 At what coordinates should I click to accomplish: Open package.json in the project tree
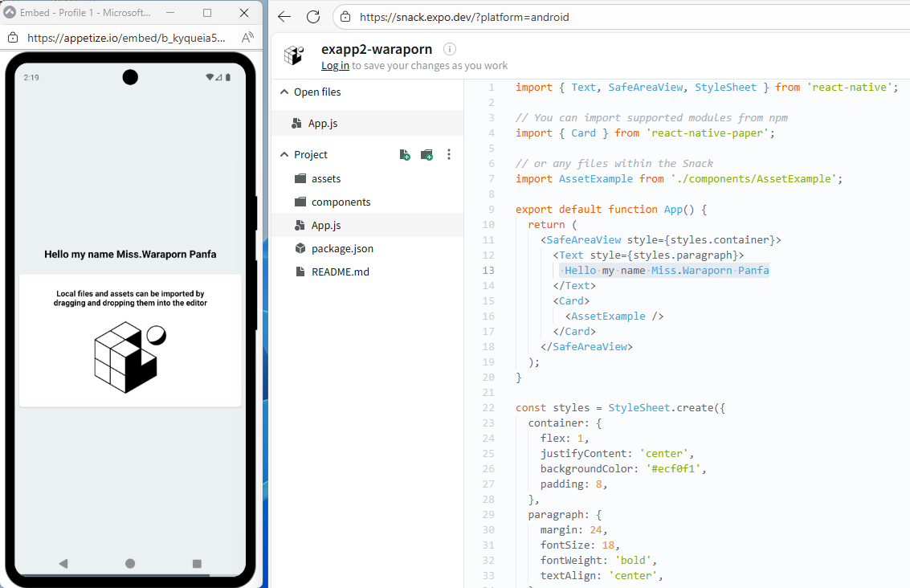342,248
